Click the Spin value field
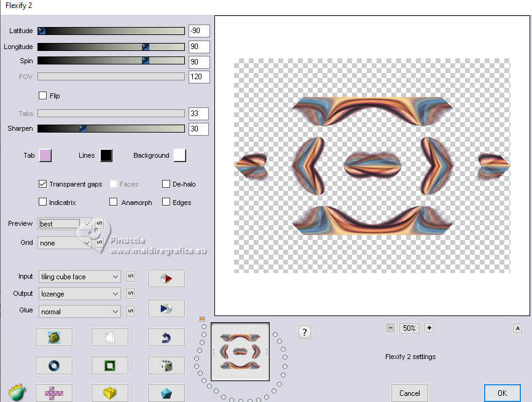Image resolution: width=532 pixels, height=402 pixels. click(x=199, y=62)
